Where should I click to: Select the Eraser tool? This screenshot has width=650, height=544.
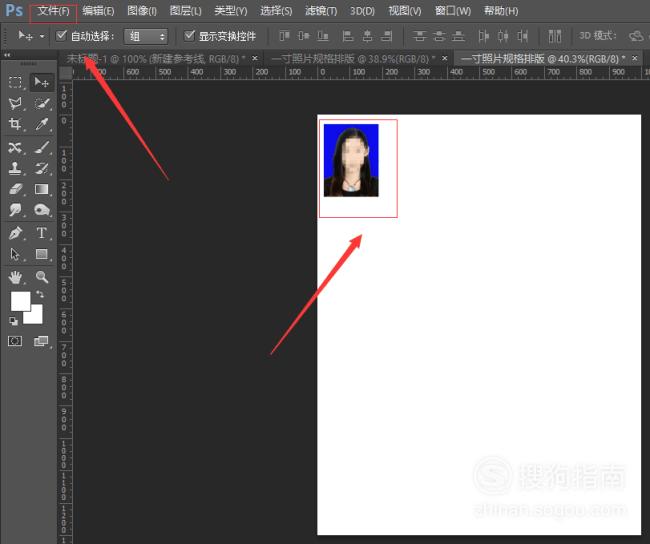[x=15, y=189]
